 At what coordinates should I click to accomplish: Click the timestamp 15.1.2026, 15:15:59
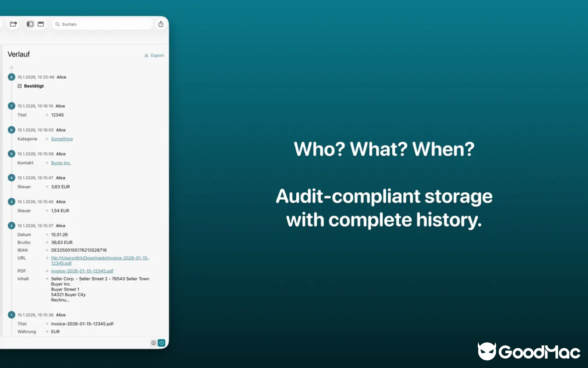35,154
